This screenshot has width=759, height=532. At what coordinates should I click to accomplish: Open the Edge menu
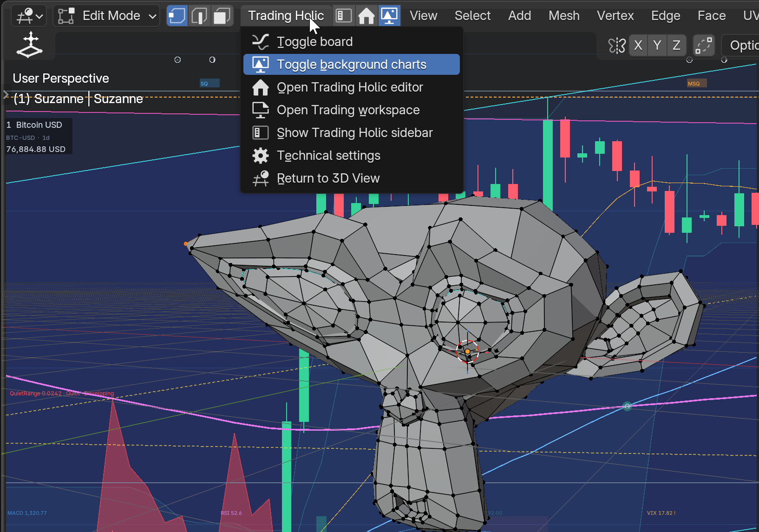pyautogui.click(x=665, y=16)
